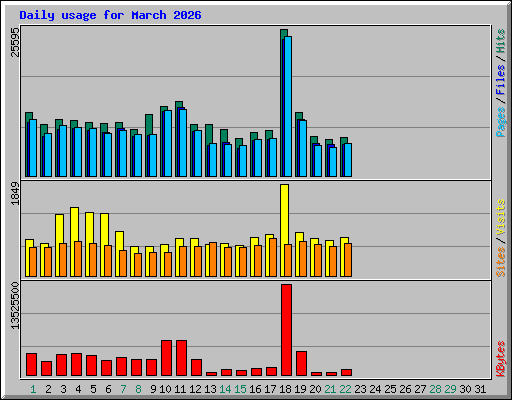Click the Pages legend label

coord(500,122)
